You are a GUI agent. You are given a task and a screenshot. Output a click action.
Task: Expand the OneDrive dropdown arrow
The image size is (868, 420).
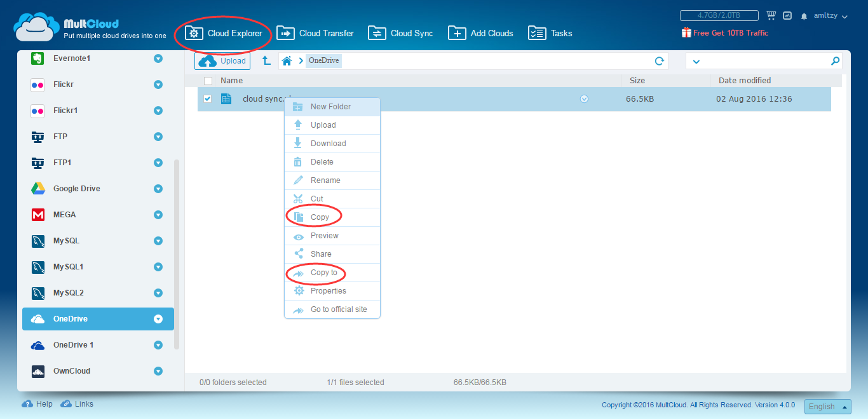[158, 319]
